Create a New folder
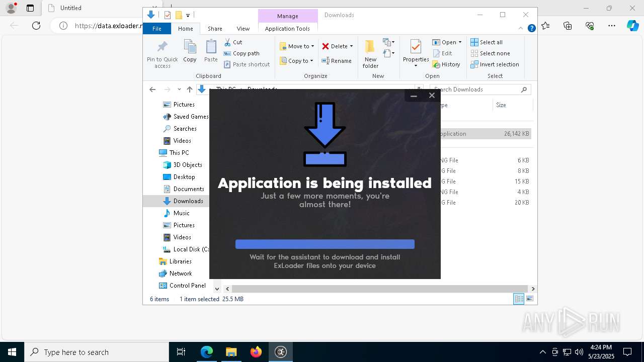 coord(370,54)
